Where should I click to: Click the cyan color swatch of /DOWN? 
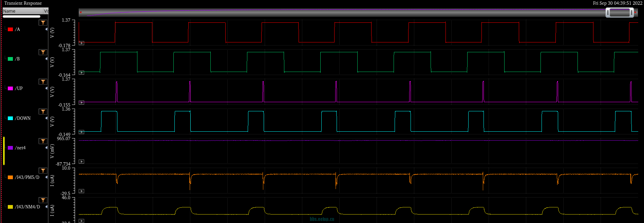pos(11,118)
